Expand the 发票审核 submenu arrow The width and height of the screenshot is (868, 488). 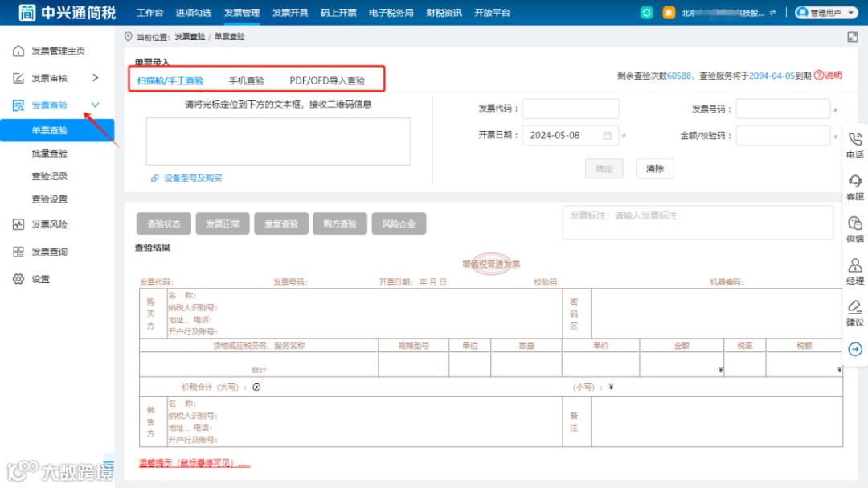pos(95,77)
